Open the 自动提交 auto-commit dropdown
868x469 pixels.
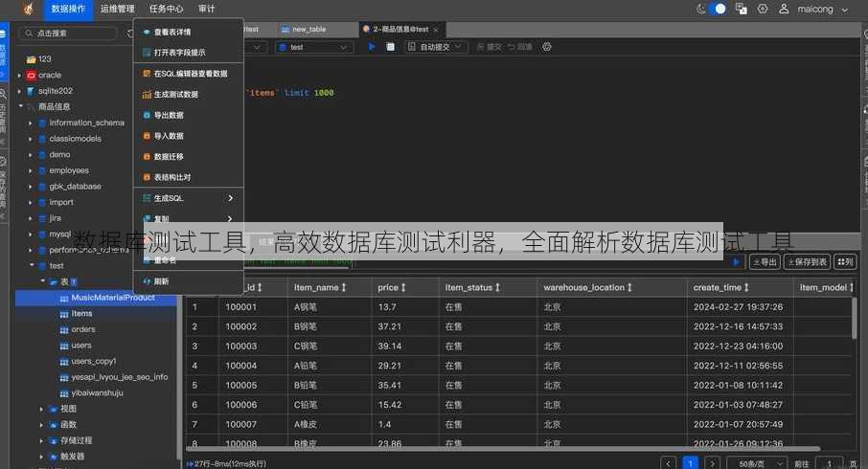(435, 47)
